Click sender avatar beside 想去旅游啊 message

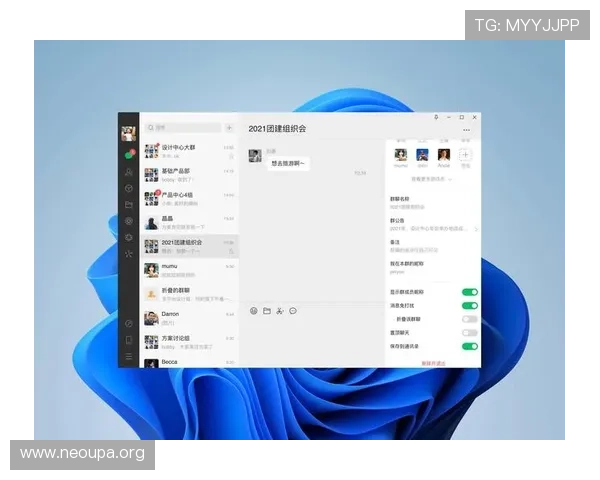point(255,156)
